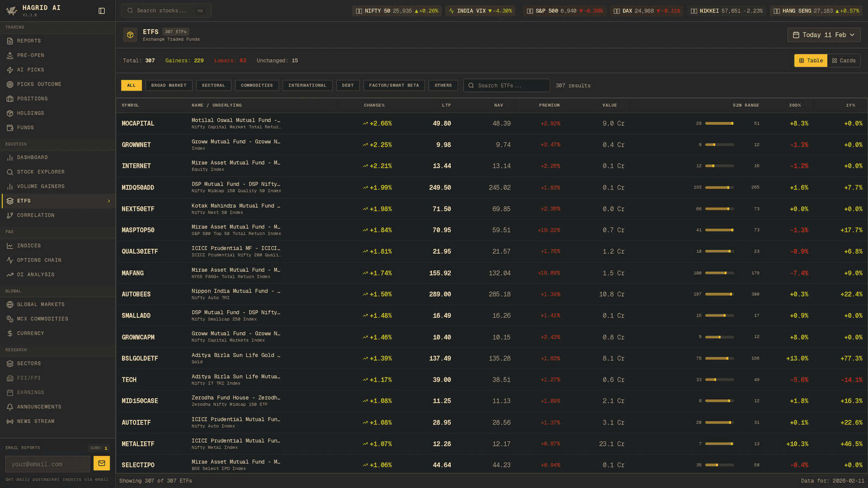Click the NIFTY 50 ticker chip
This screenshot has width=868, height=488.
(x=397, y=11)
